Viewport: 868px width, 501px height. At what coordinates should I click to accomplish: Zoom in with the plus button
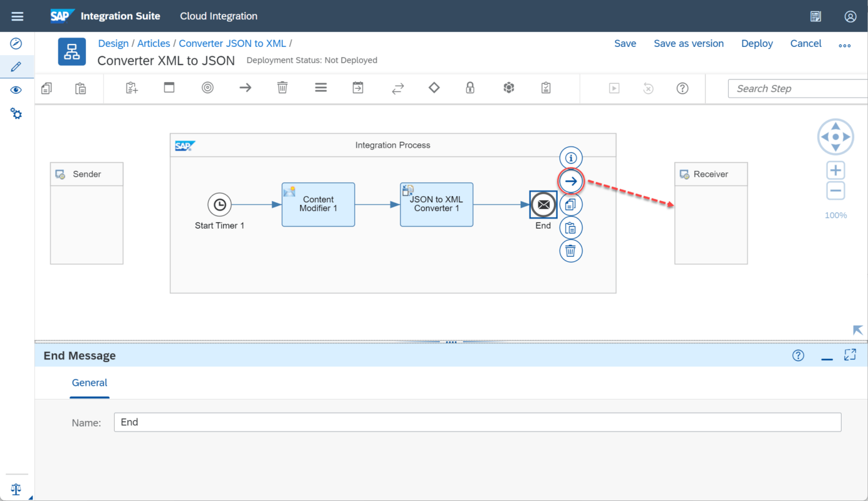coord(835,170)
